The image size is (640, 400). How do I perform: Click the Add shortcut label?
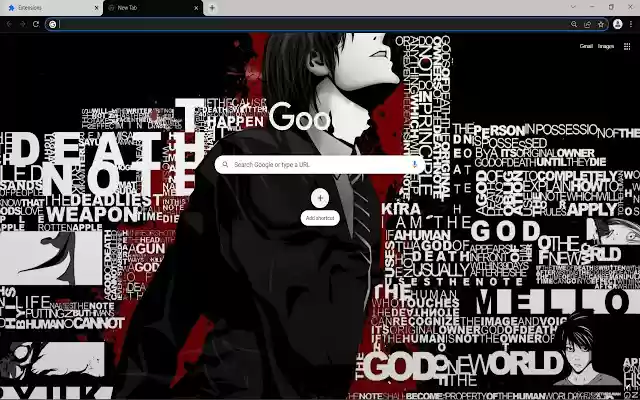[320, 218]
